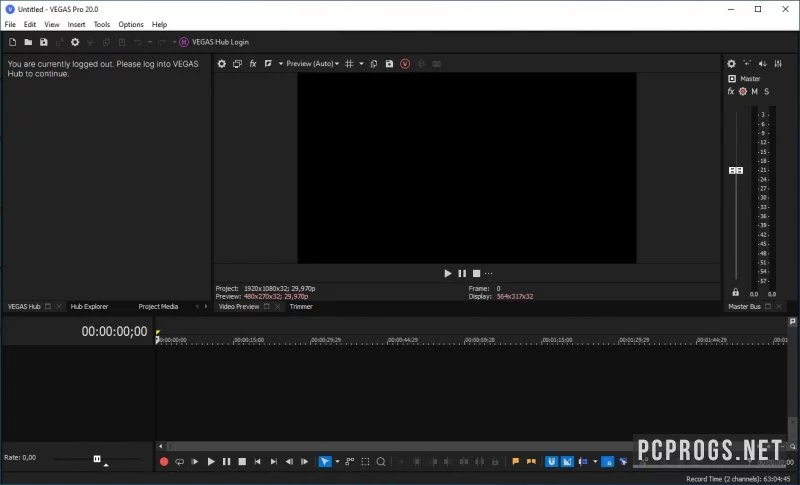Select the Normal Edit tool arrow
Screen dimensions: 800x485
tap(324, 462)
